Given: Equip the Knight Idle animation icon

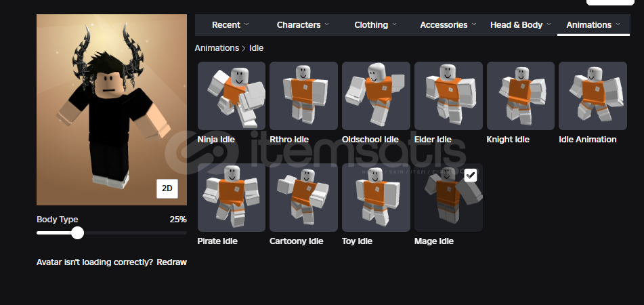Looking at the screenshot, I should [520, 96].
